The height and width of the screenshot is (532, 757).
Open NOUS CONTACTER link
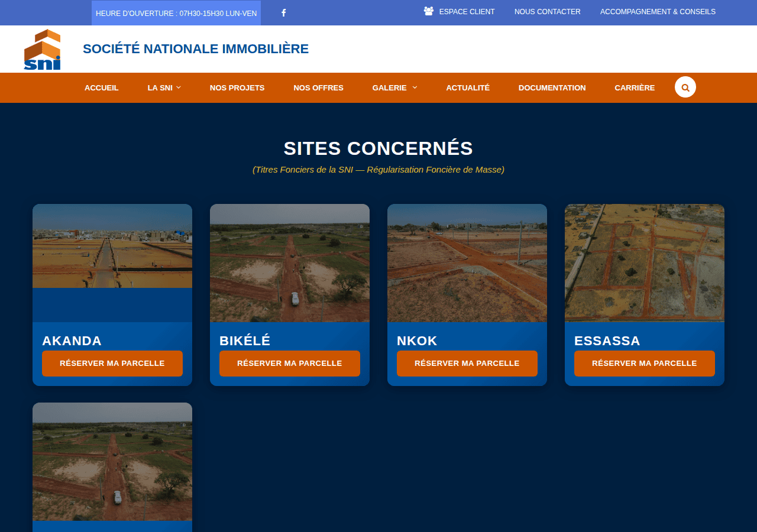548,12
